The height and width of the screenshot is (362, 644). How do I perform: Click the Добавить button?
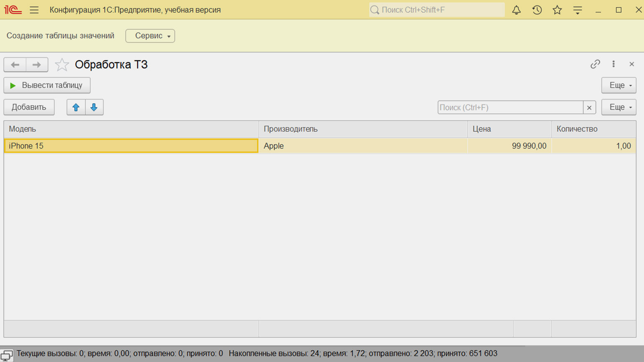pyautogui.click(x=29, y=107)
